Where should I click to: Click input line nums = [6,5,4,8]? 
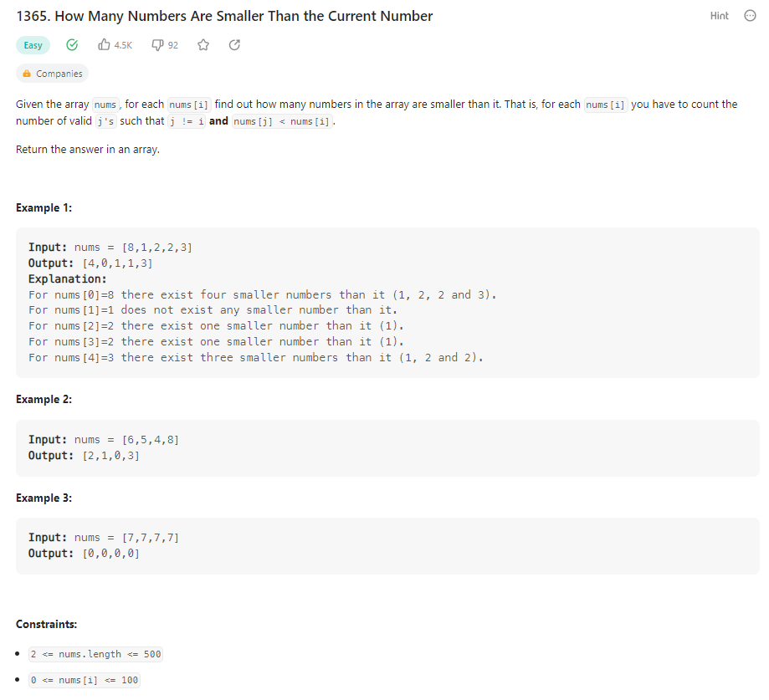[x=104, y=440]
